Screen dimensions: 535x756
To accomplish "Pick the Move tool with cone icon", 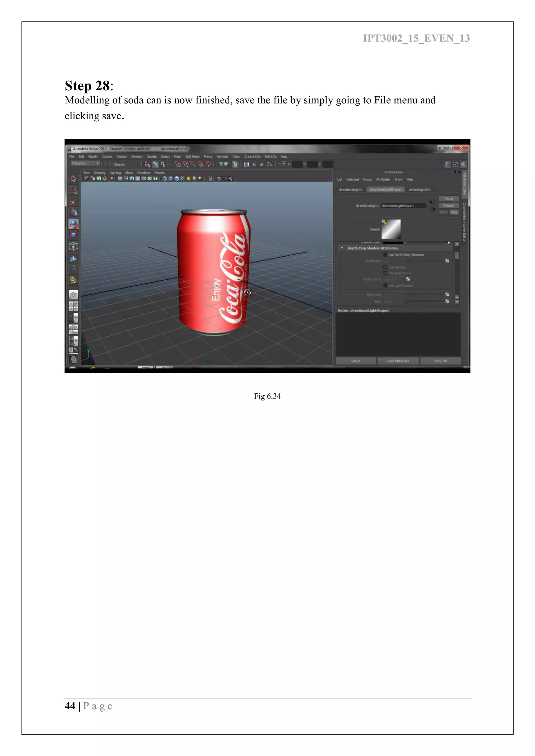I will click(73, 213).
